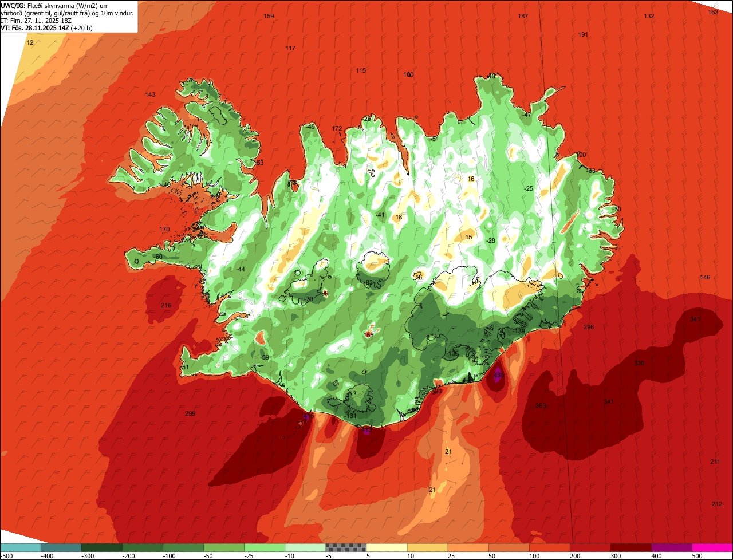This screenshot has height=560, width=733.
Task: Click the map value '-131' near the south coast
Action: pos(351,416)
